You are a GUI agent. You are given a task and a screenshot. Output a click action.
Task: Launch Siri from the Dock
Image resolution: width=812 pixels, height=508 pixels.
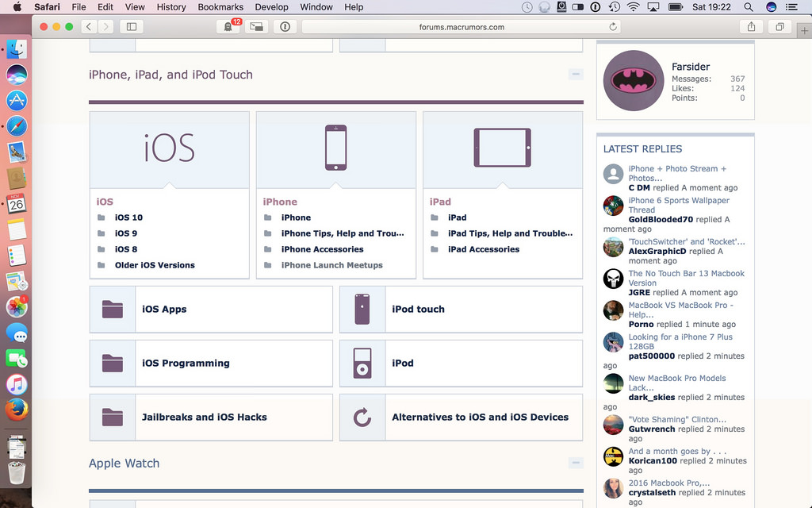(x=17, y=75)
